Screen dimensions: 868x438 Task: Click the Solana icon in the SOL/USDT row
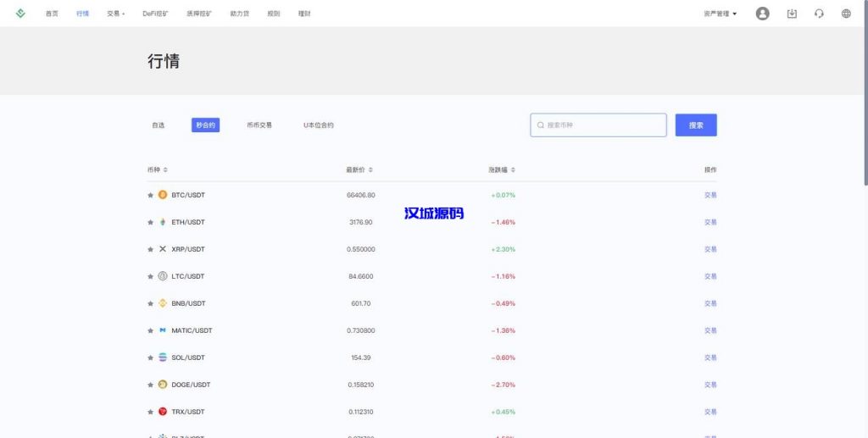click(x=162, y=358)
